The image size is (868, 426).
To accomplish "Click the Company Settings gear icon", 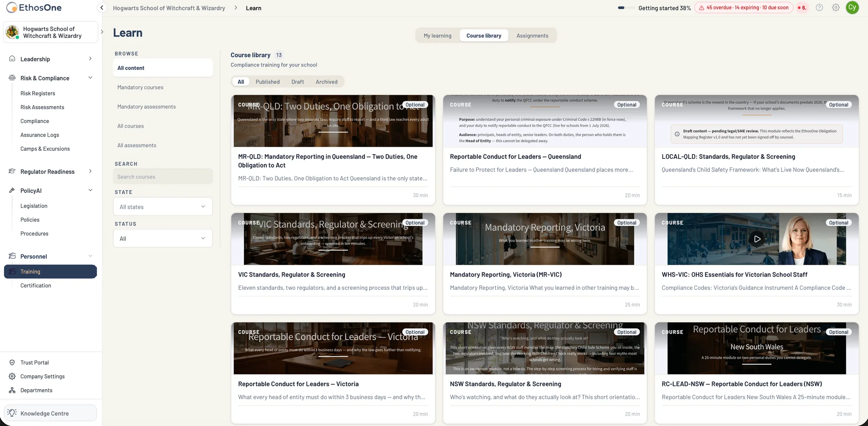I will pos(12,376).
